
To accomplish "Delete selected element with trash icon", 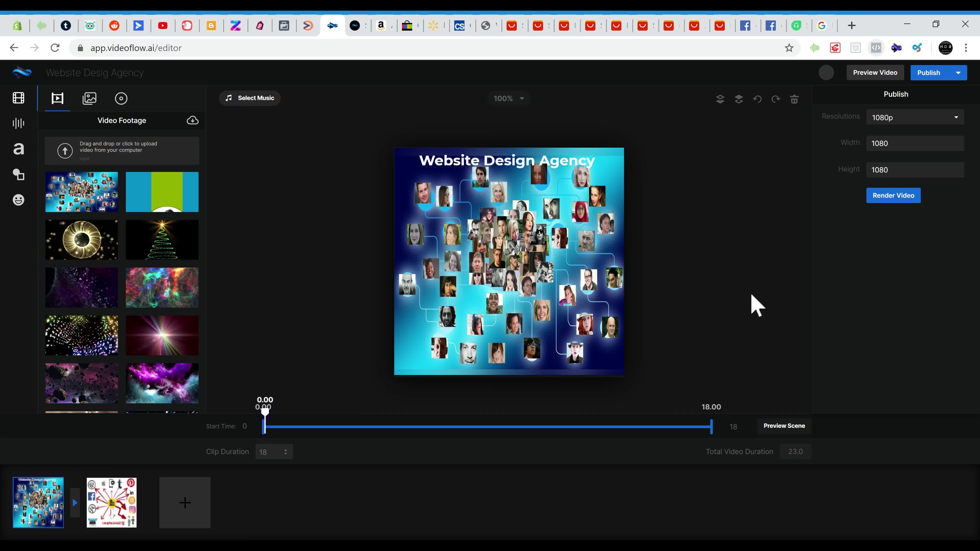I will (x=794, y=99).
